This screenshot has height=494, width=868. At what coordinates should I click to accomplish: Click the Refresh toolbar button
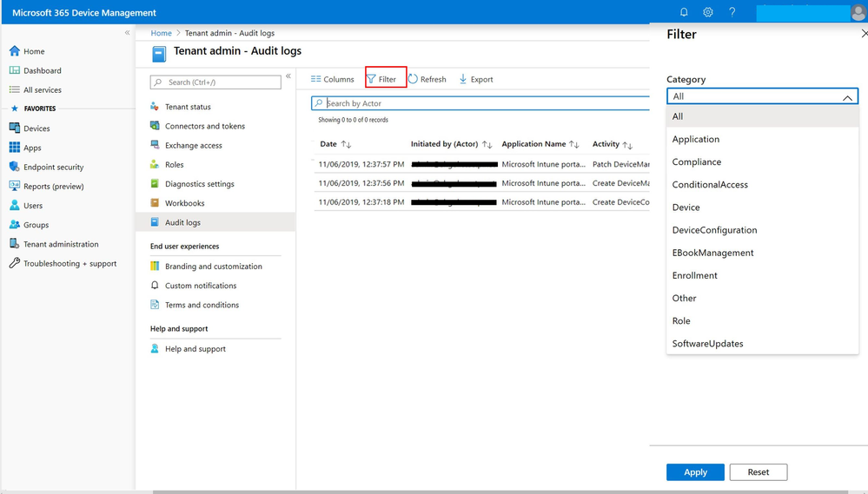(x=427, y=79)
